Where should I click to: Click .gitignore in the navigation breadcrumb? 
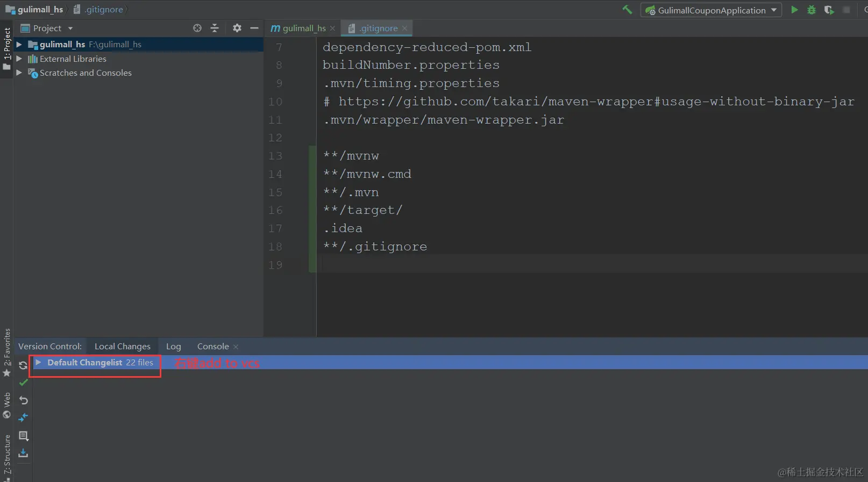point(98,10)
